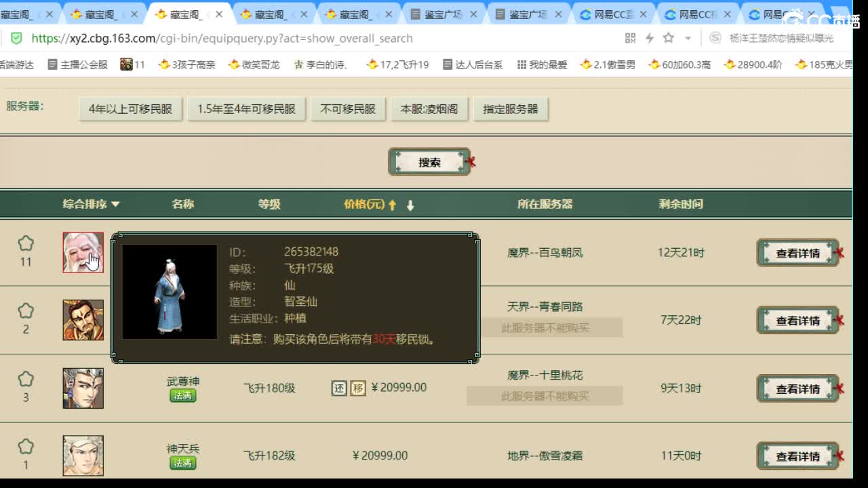
Task: Open the 185克火男 bookmark
Action: click(x=824, y=64)
